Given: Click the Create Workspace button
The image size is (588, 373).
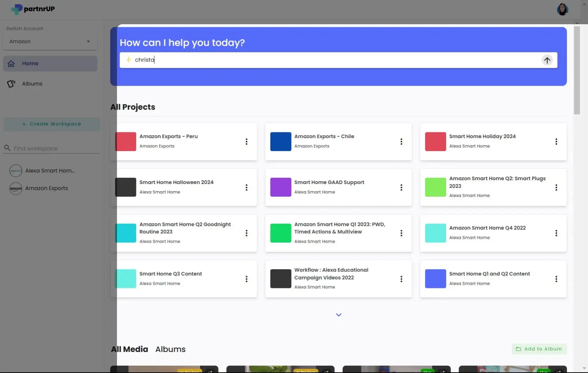Looking at the screenshot, I should coord(52,124).
